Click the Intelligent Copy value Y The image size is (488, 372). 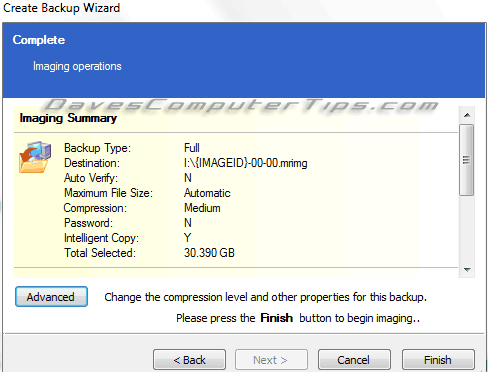(x=188, y=238)
